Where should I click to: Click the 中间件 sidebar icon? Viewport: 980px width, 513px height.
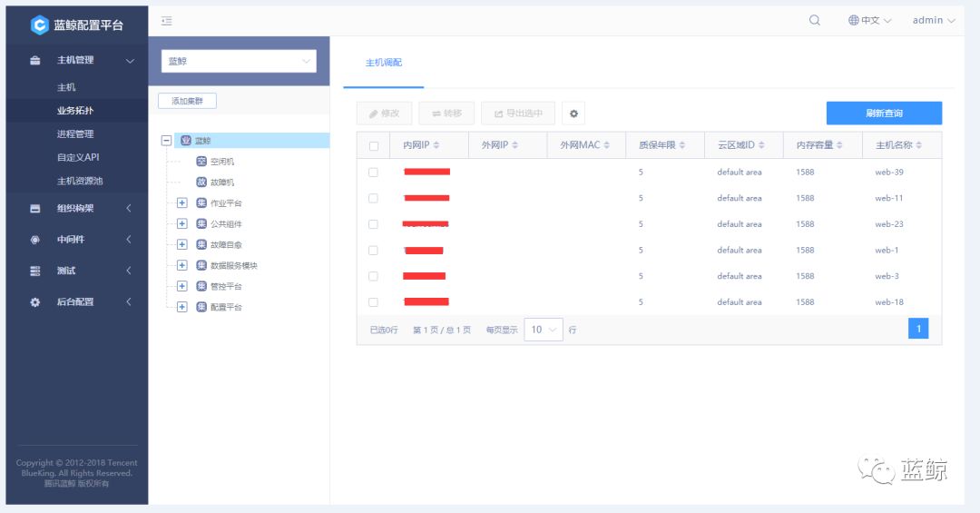pos(35,240)
